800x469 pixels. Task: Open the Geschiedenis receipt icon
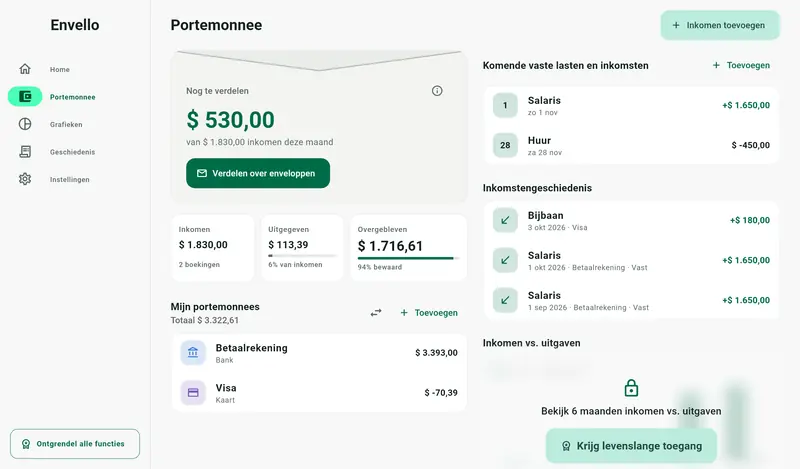pyautogui.click(x=25, y=152)
